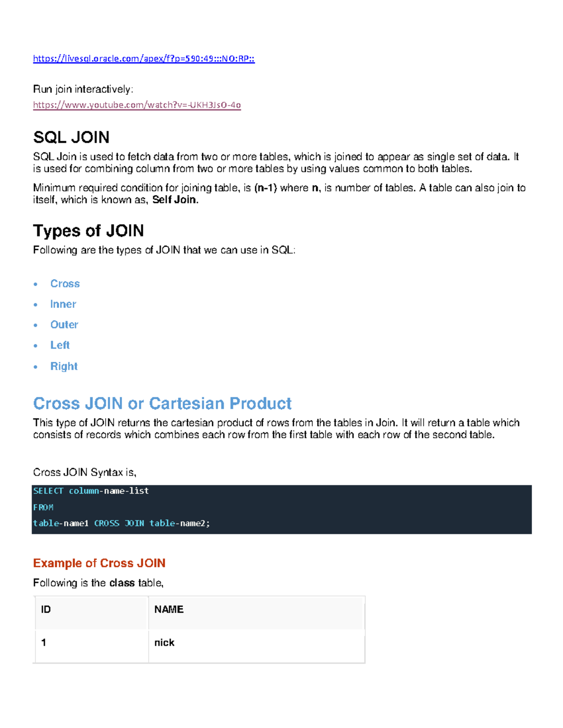Click the nick table cell
Viewport: 563px width, 728px height.
(x=164, y=643)
